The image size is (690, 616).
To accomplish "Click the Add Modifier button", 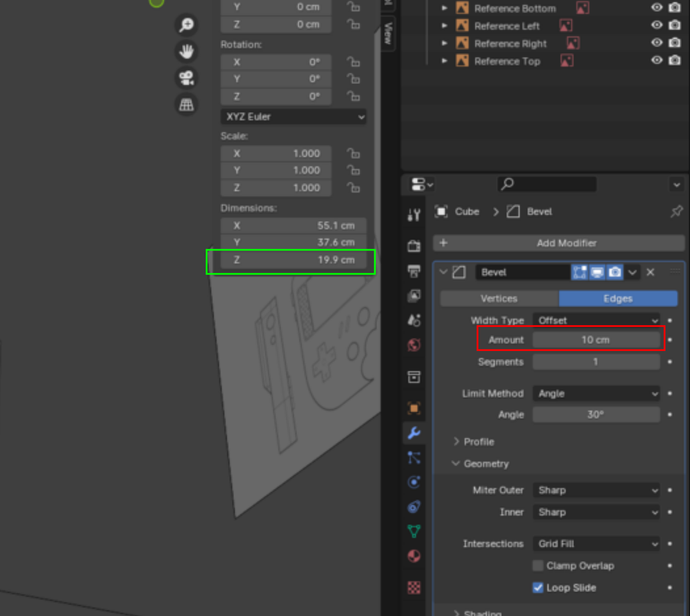I will coord(559,243).
